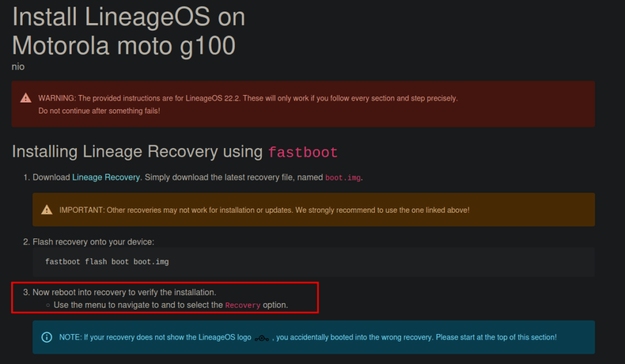Click the 'WARNING: The provided instructions' line

pos(248,98)
